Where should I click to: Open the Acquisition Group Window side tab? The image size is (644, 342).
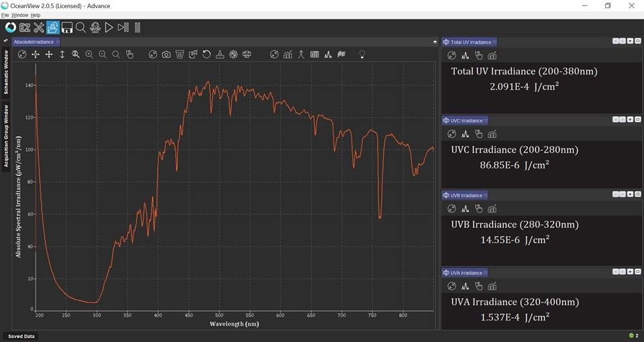coord(7,137)
